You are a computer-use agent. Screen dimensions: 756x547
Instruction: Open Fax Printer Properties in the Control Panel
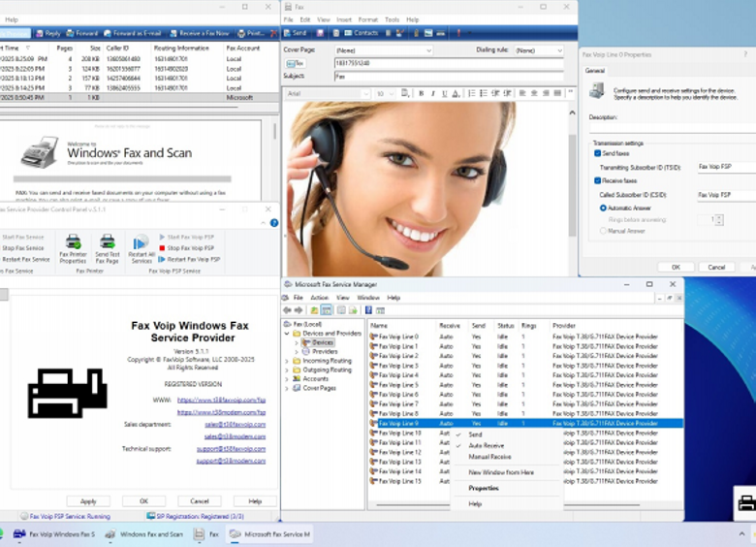[x=73, y=248]
